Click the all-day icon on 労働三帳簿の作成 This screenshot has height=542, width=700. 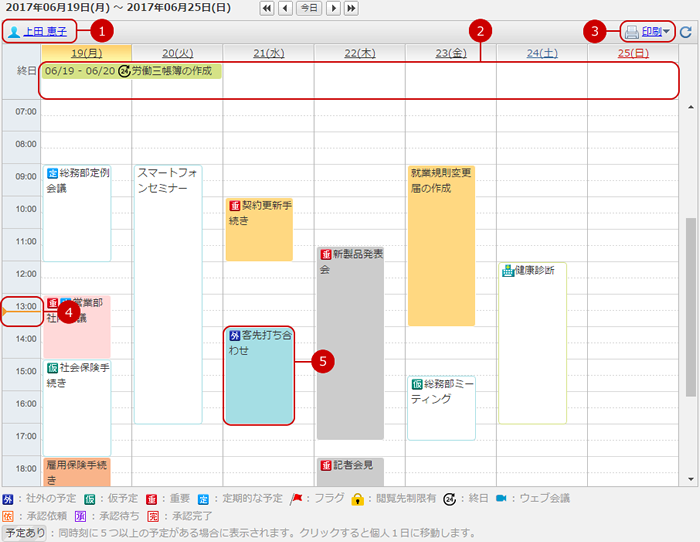pos(124,72)
